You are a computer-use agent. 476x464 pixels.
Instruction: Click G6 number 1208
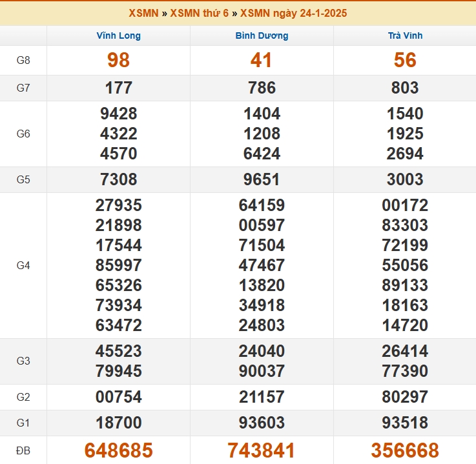click(262, 134)
